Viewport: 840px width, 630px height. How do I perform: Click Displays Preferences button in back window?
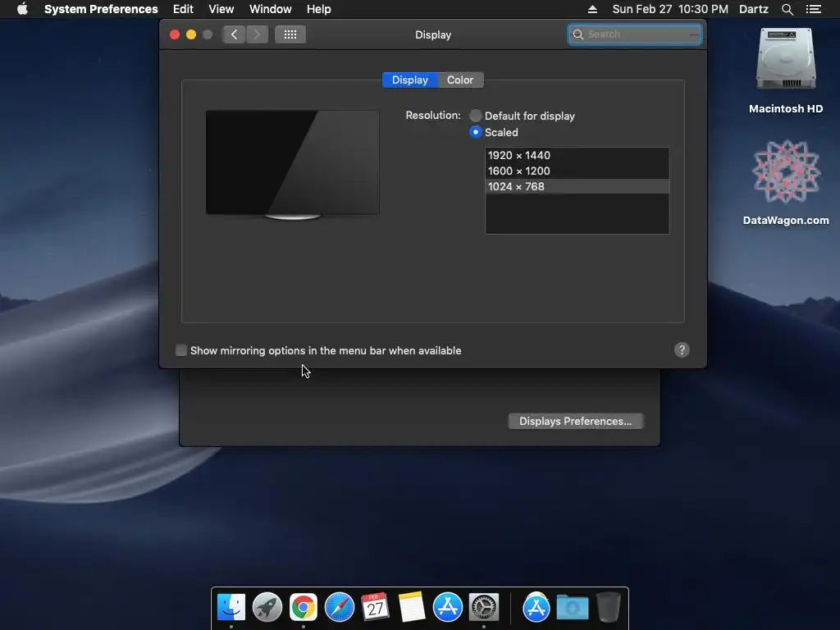pos(575,421)
